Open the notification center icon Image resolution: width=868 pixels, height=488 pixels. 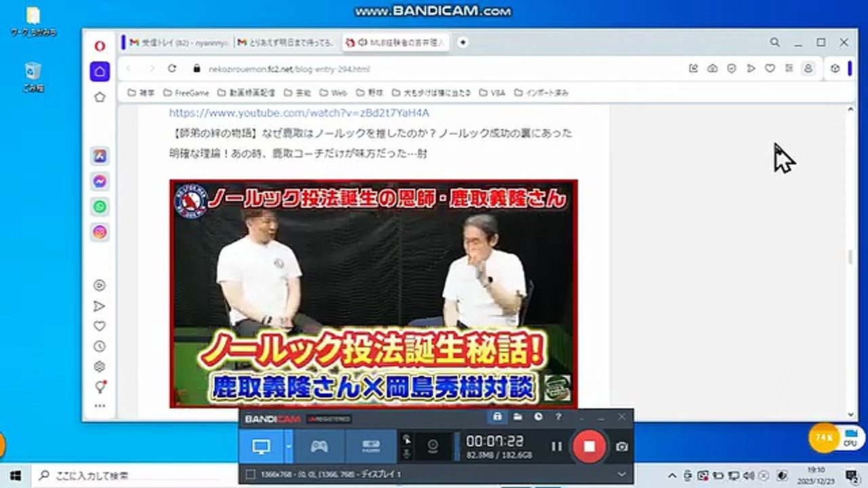(x=852, y=475)
